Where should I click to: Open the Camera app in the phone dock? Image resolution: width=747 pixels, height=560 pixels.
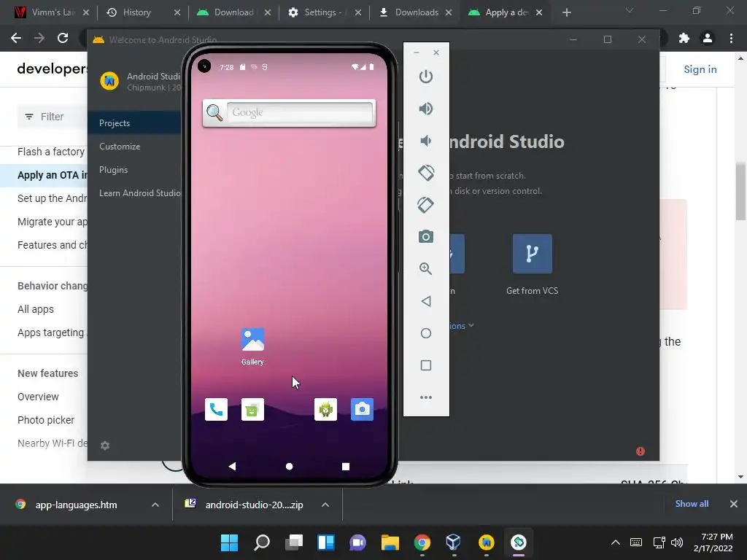coord(362,410)
